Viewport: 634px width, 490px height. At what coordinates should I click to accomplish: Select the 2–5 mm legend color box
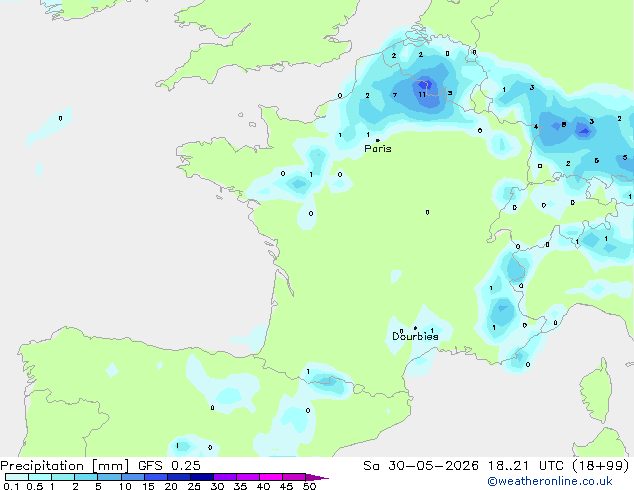(x=86, y=477)
